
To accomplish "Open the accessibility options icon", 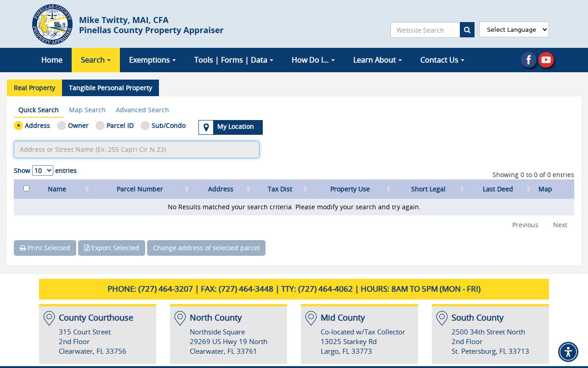I will (x=568, y=352).
